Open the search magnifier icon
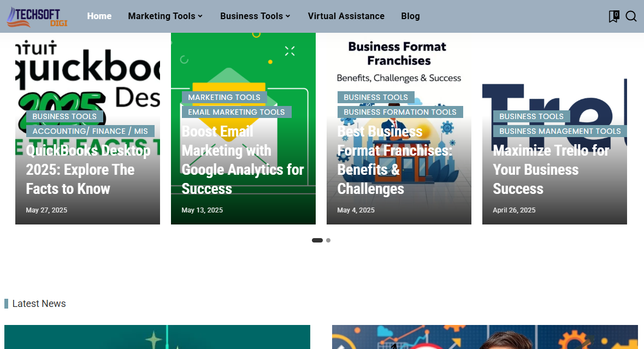Viewport: 644px width, 349px height. pos(631,16)
